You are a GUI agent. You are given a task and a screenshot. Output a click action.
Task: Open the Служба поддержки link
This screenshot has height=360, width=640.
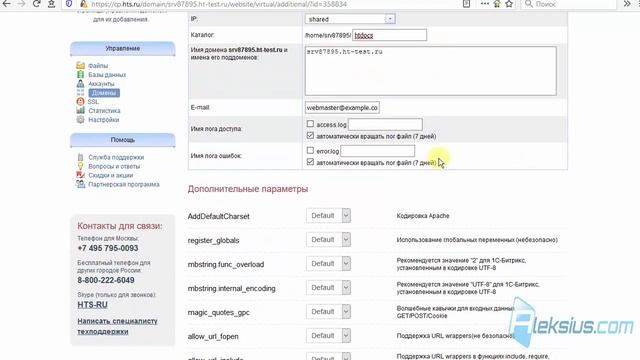[x=116, y=157]
